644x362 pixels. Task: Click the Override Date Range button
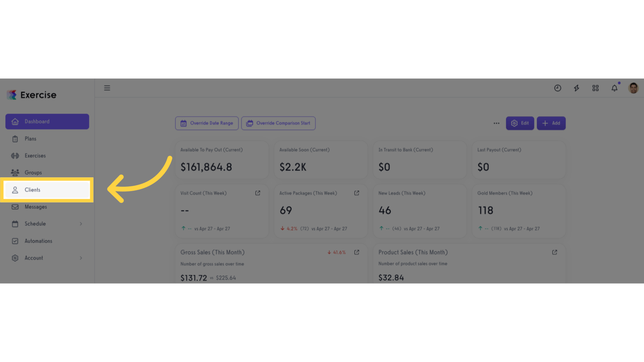point(207,123)
